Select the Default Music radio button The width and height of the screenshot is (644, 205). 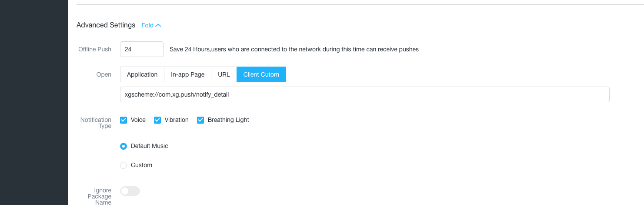pyautogui.click(x=123, y=146)
